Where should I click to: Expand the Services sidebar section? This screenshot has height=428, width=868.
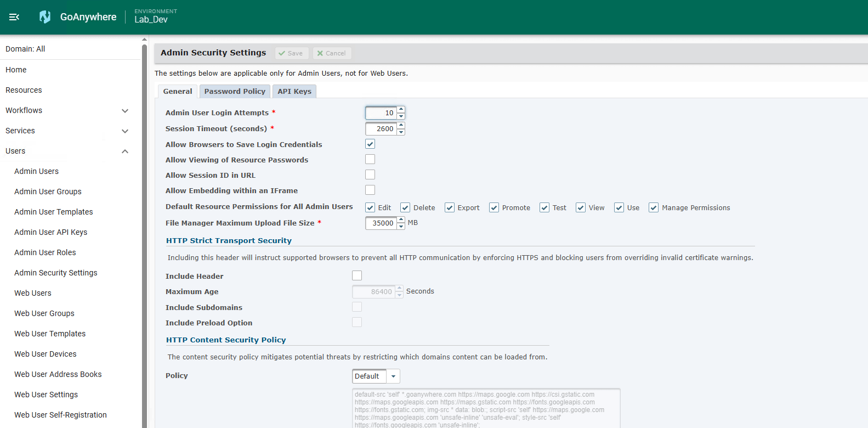(x=125, y=131)
